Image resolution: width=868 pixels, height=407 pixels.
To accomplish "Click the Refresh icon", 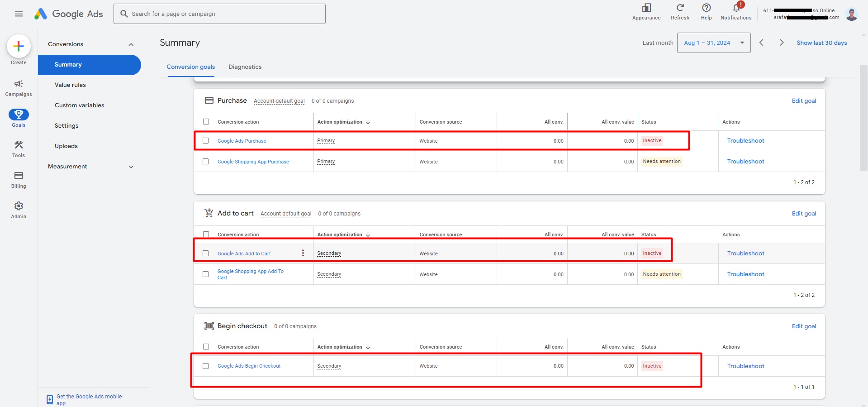I will [x=680, y=8].
